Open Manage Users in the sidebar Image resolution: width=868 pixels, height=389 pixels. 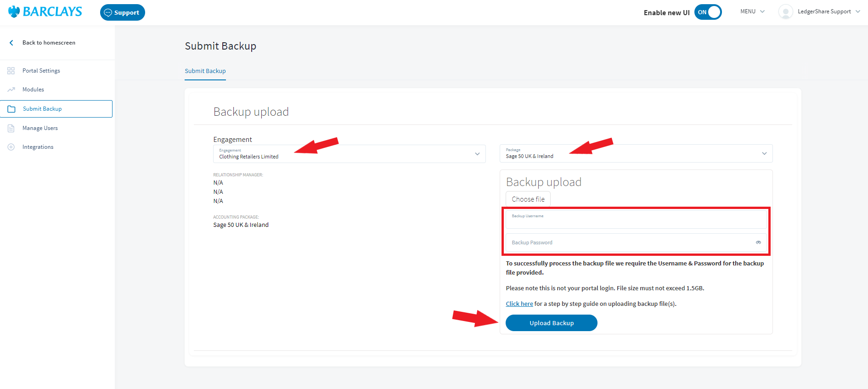click(40, 128)
